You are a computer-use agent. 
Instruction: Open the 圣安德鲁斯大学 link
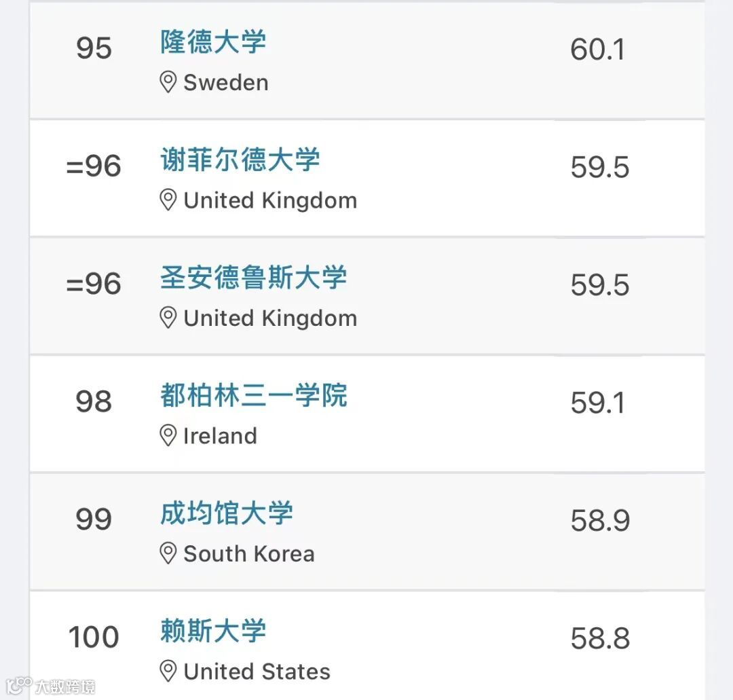point(253,278)
